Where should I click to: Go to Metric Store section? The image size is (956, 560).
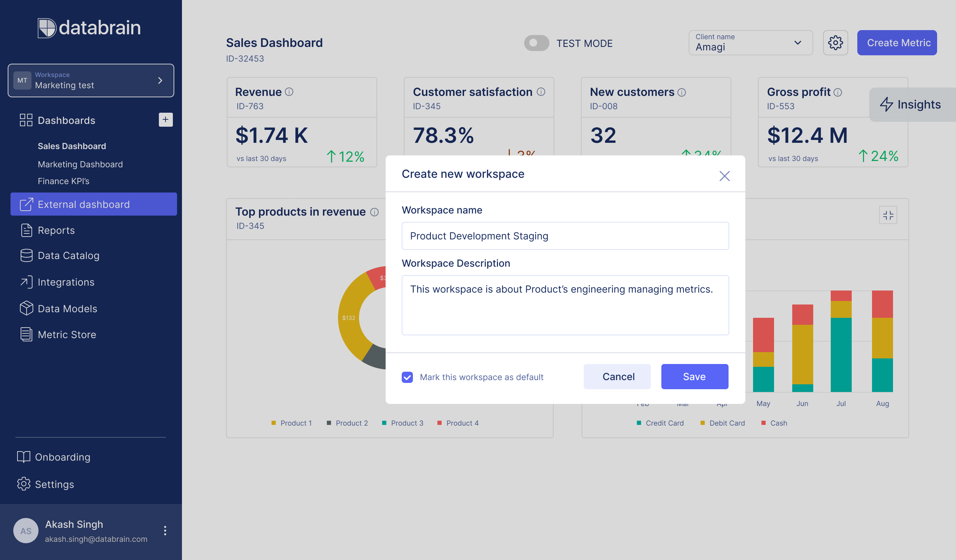[x=67, y=335]
